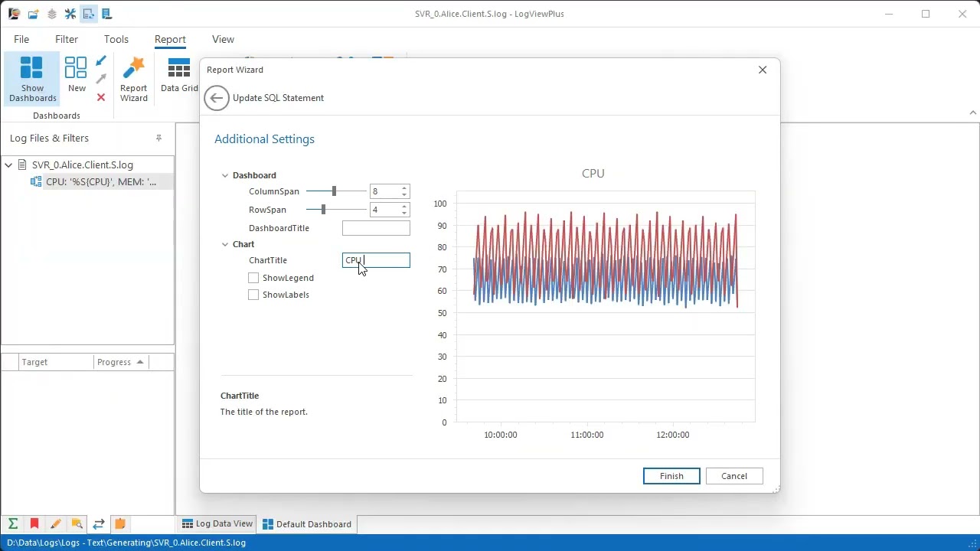Viewport: 980px width, 551px height.
Task: Open the Filter ribbon tab
Action: [67, 39]
